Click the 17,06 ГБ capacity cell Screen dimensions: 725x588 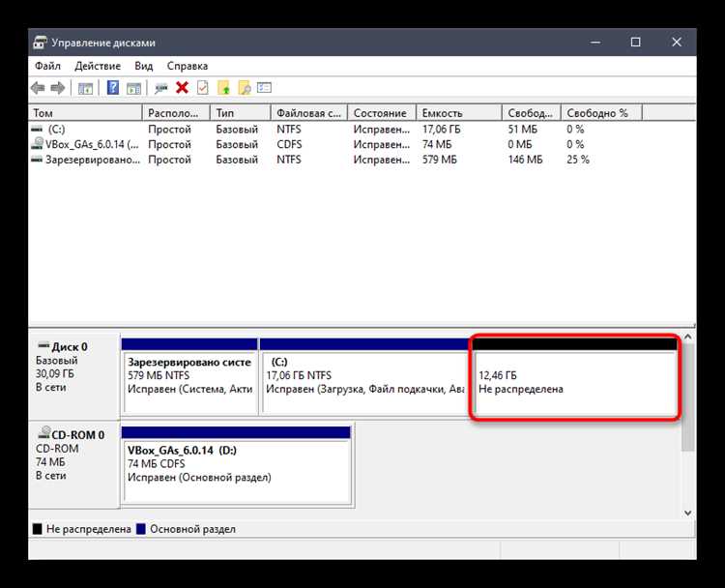click(x=441, y=129)
